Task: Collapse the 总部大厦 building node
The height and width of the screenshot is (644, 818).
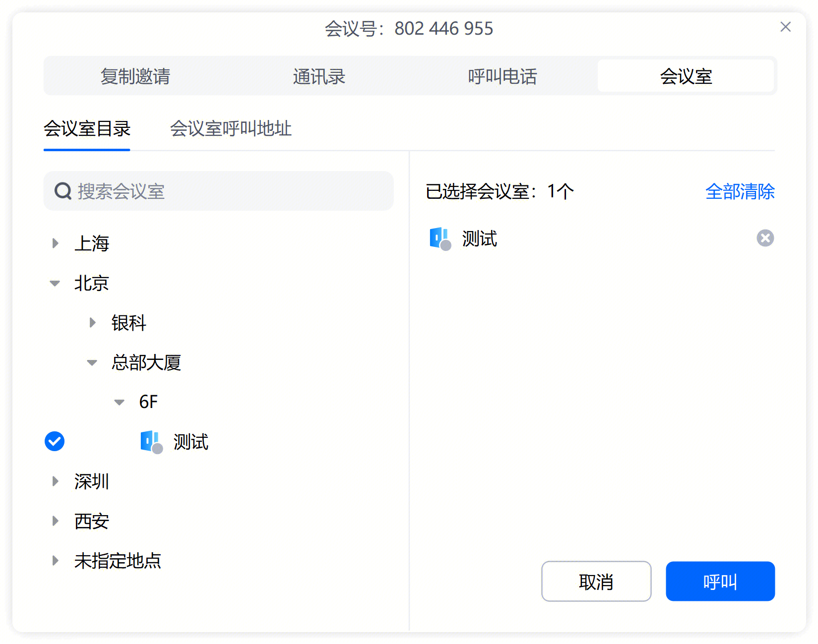Action: [x=92, y=363]
